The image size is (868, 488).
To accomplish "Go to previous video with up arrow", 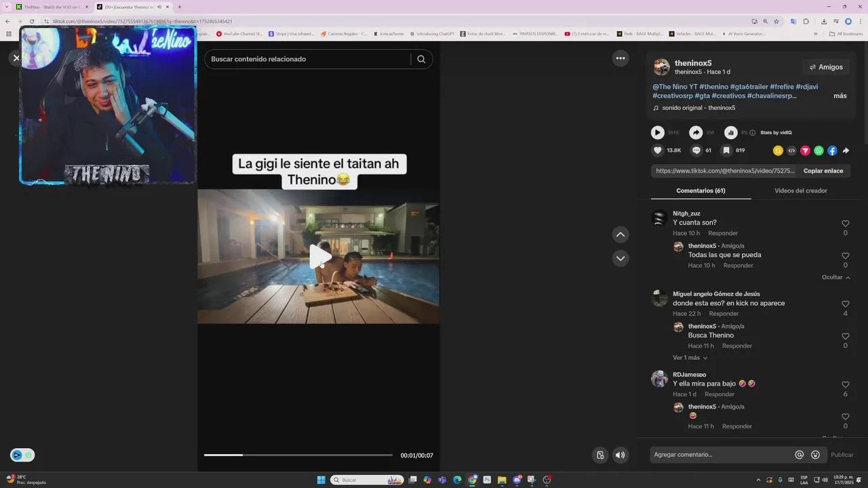I will click(x=620, y=235).
